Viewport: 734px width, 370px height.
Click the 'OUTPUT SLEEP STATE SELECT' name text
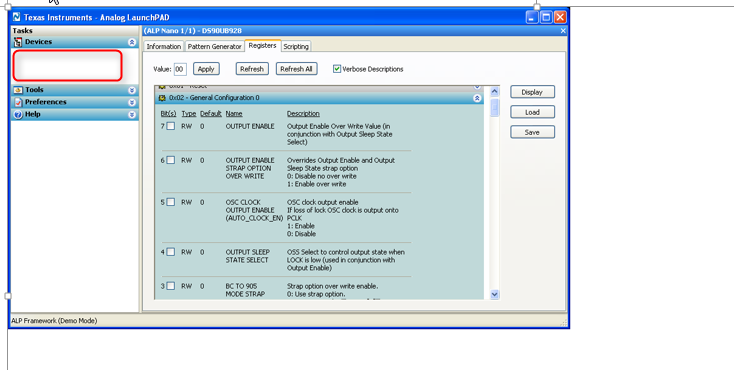coord(248,256)
